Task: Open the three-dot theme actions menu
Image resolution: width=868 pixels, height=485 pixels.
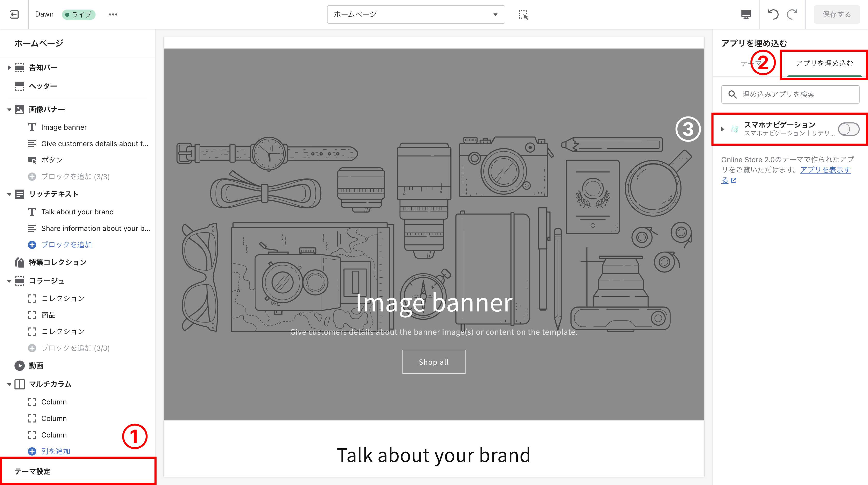Action: click(x=113, y=14)
